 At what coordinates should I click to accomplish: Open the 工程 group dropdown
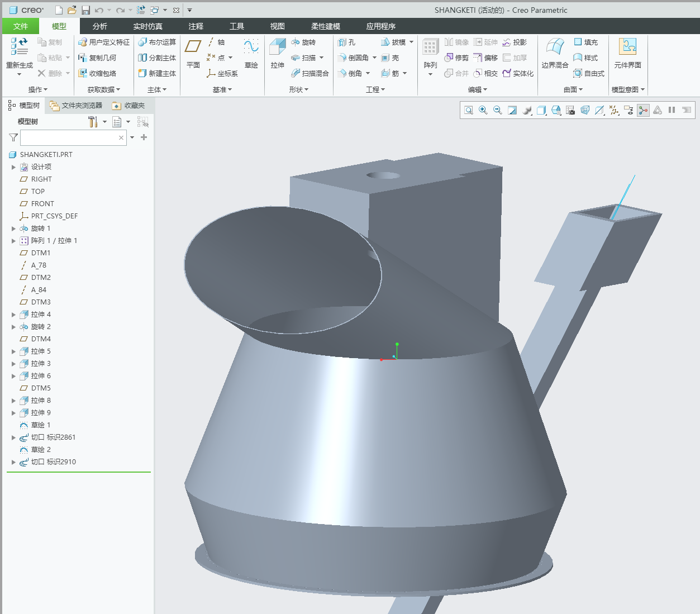375,89
